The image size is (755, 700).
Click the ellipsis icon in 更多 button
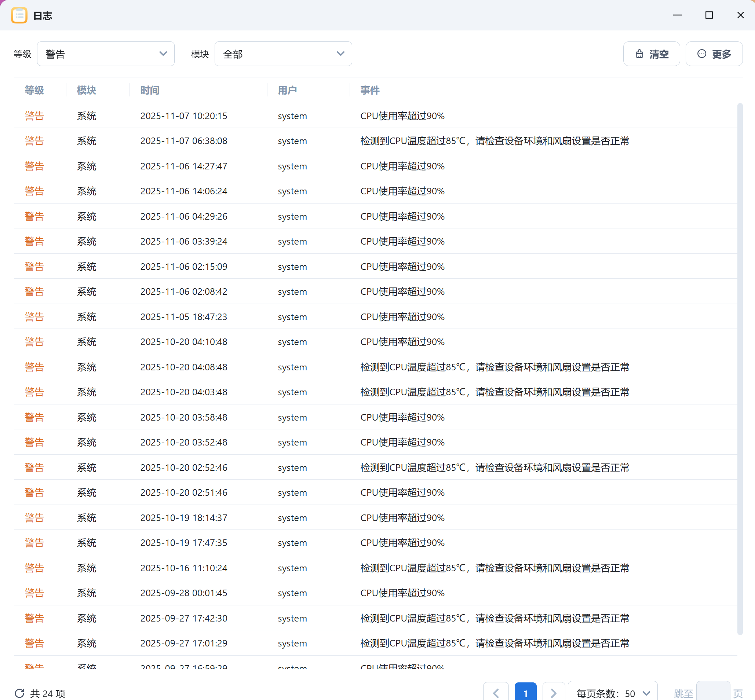(x=701, y=54)
